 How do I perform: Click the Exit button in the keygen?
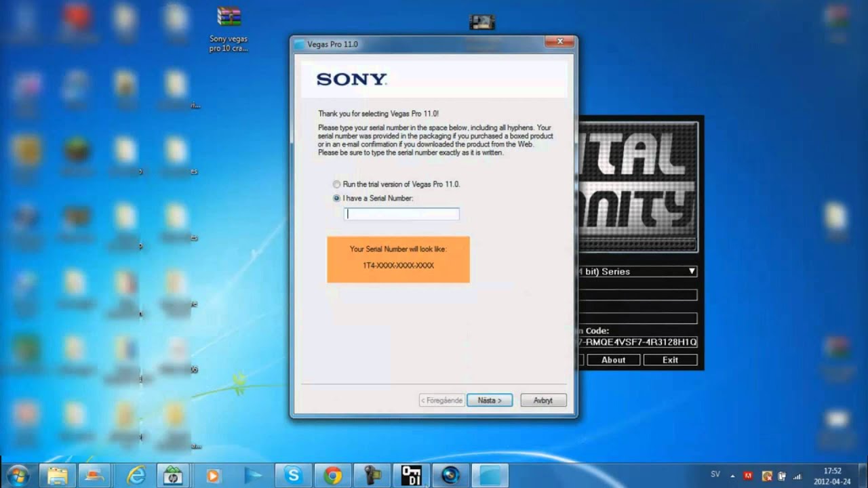click(x=670, y=360)
